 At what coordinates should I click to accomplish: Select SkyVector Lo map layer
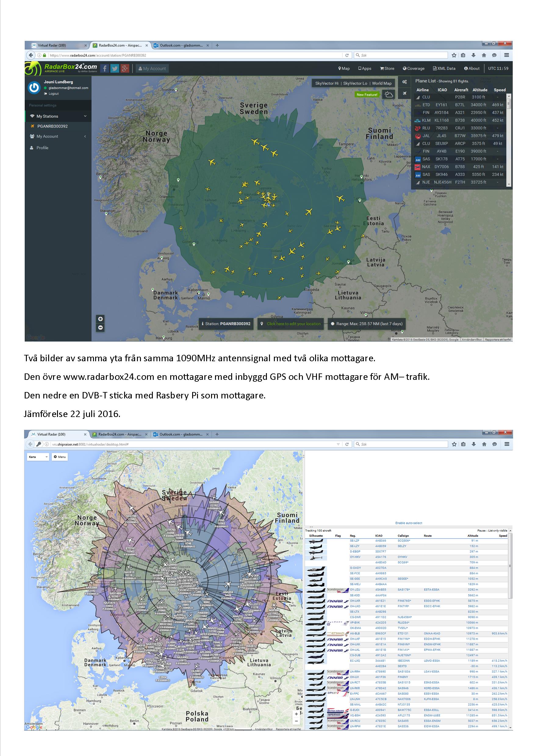click(x=355, y=83)
